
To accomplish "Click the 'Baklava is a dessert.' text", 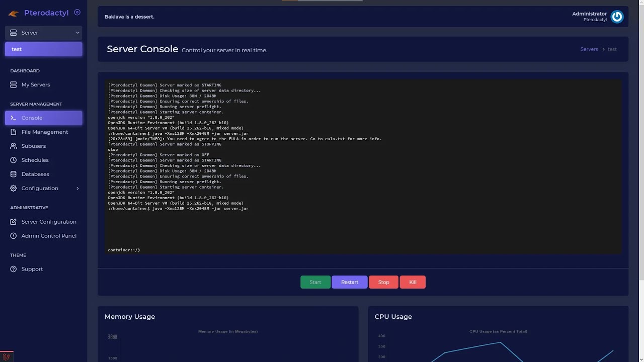I will tap(129, 17).
